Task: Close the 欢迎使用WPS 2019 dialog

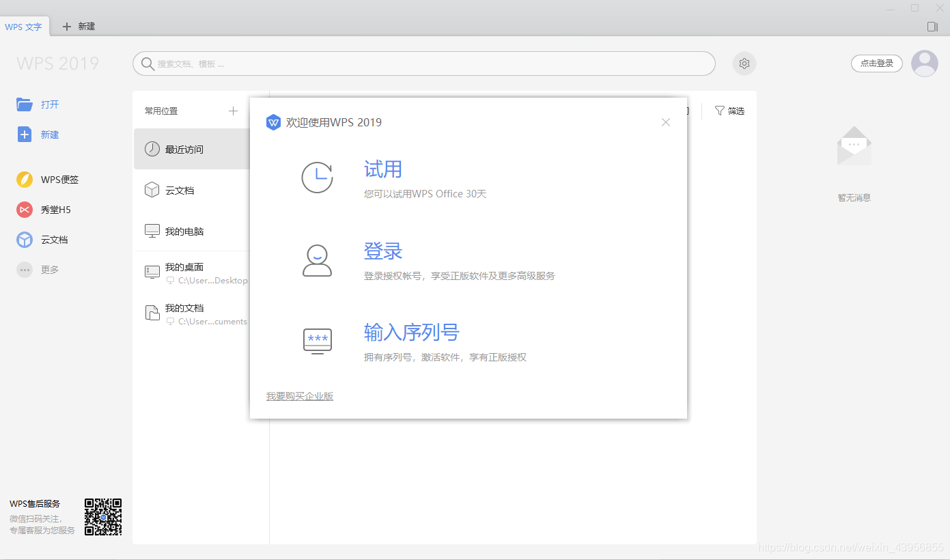Action: [x=666, y=122]
